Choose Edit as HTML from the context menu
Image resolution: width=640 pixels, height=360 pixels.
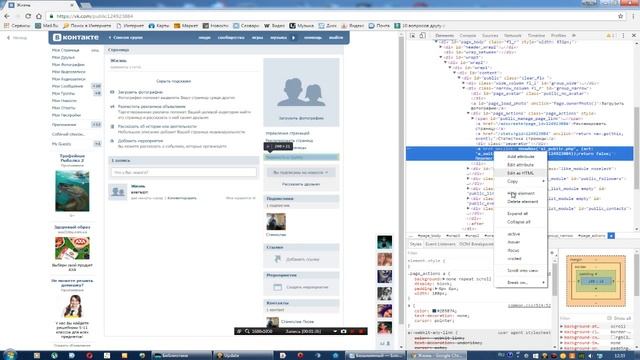point(520,173)
